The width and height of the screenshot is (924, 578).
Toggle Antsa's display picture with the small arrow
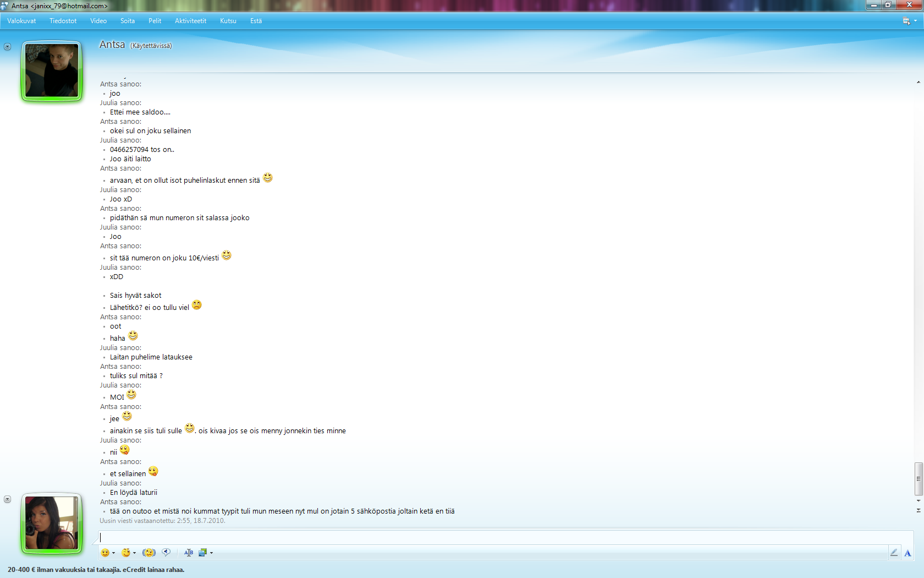(x=8, y=47)
